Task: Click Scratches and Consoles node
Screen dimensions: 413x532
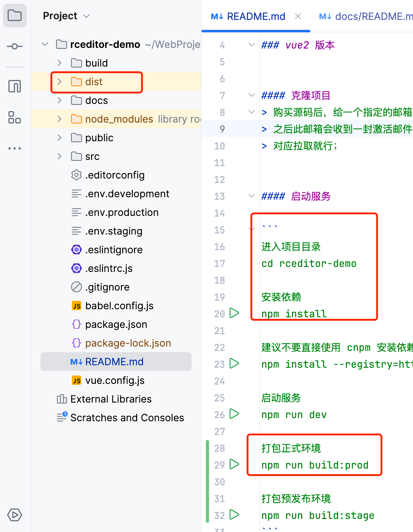Action: click(127, 418)
